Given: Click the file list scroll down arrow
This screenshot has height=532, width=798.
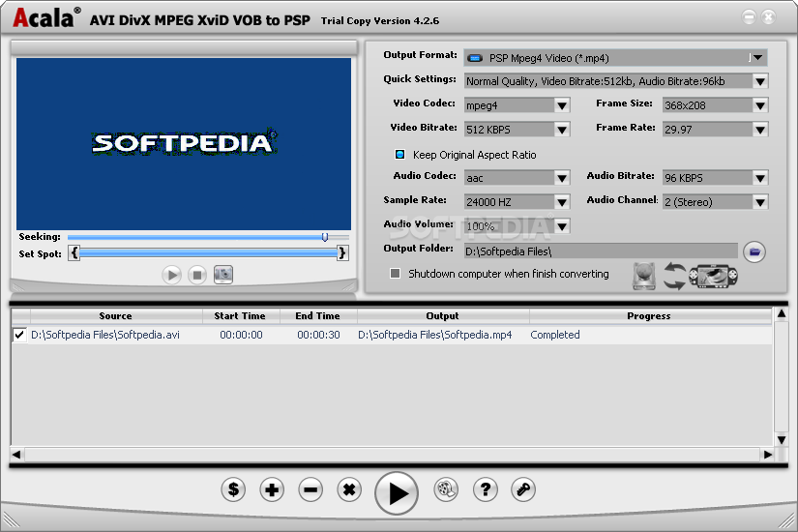Looking at the screenshot, I should 782,439.
